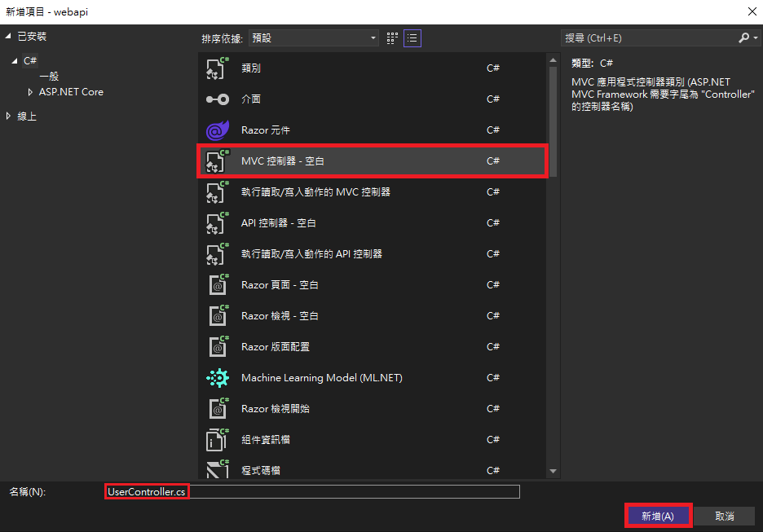The image size is (763, 532).
Task: Click Machine Learning Model (ML.NET) text
Action: click(322, 378)
